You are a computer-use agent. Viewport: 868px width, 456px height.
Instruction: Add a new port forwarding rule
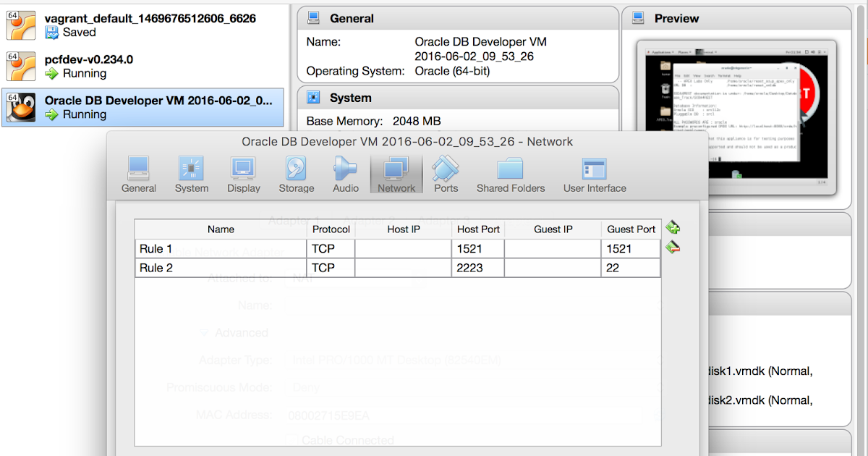[x=673, y=227]
